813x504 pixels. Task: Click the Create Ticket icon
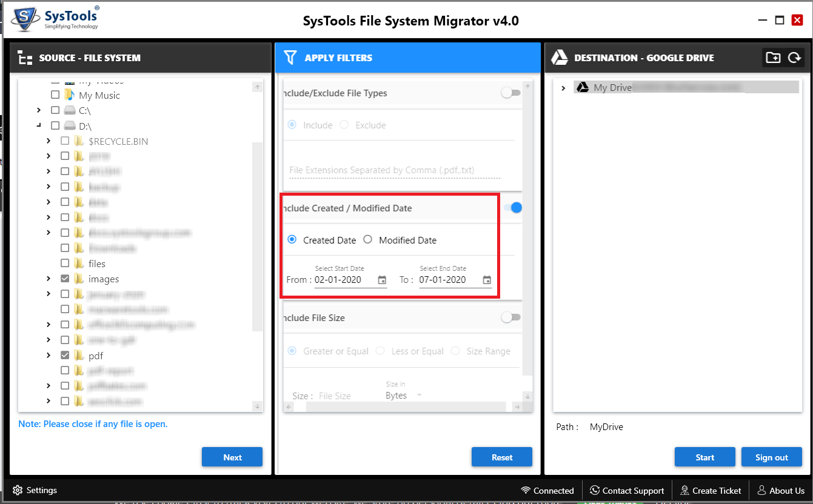tap(684, 490)
